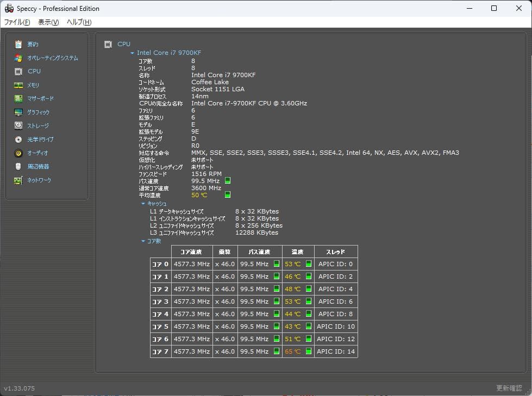
Task: Select the ファンスピード value 1516 RPM
Action: pos(206,174)
